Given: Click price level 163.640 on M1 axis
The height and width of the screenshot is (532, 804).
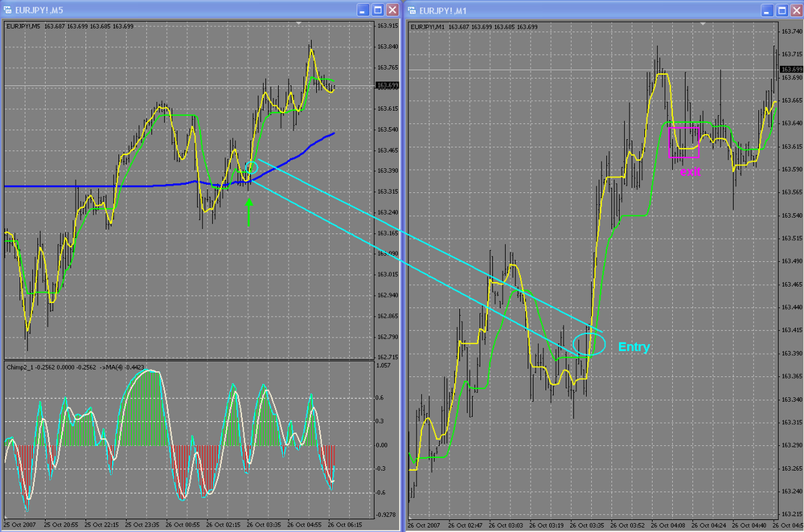Looking at the screenshot, I should 792,123.
